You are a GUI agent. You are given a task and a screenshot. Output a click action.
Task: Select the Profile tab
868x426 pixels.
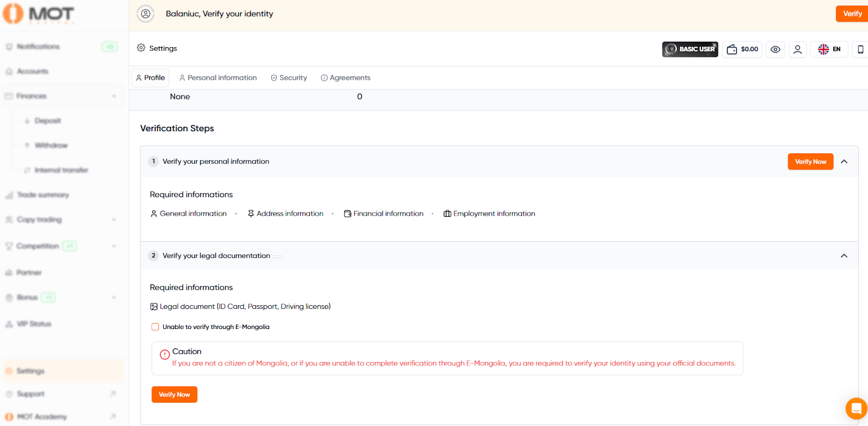(150, 78)
